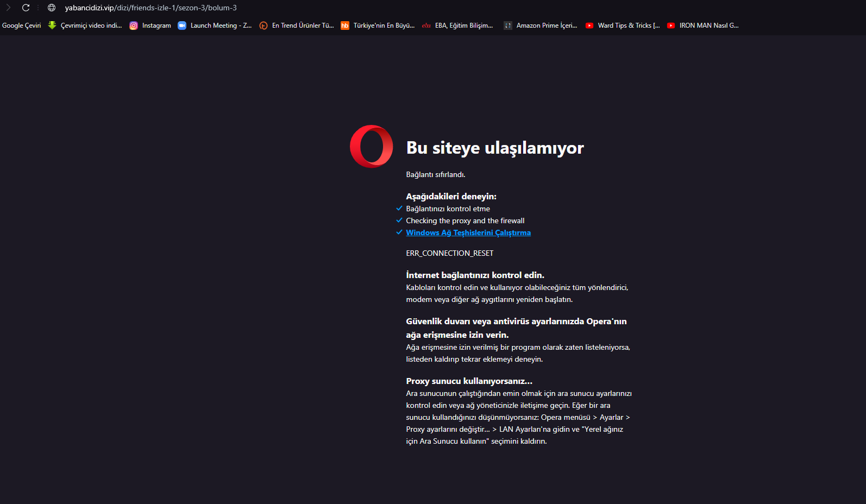
Task: Click the Amazon Prime bookmark icon
Action: 508,26
